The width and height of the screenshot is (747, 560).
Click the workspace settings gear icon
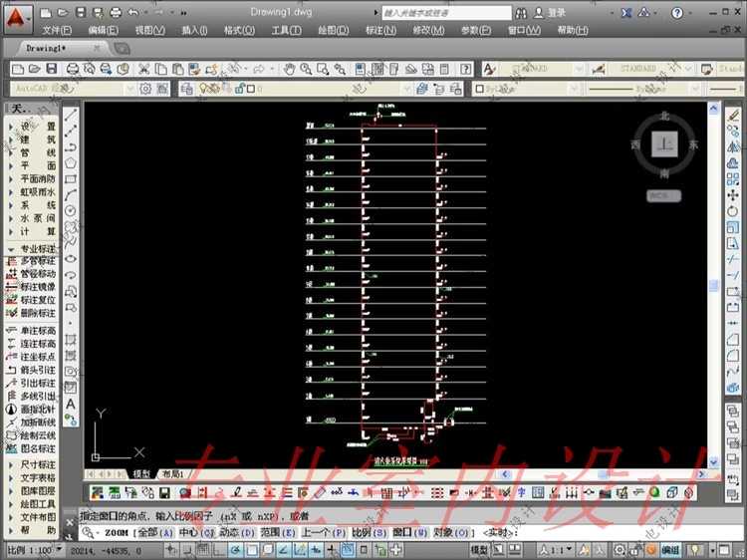[145, 89]
